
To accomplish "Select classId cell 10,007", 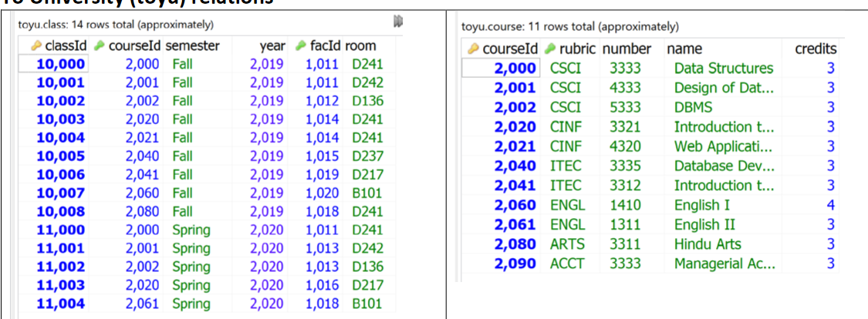I will tap(61, 193).
